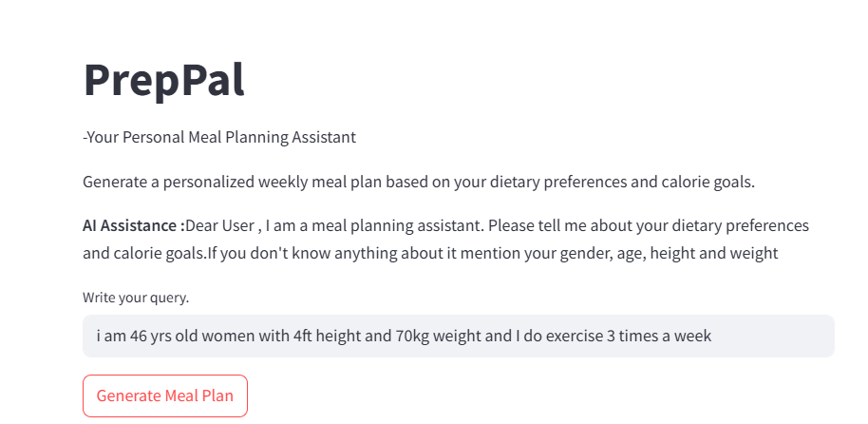Viewport: 868px width, 424px height.
Task: Place cursor after "week" in the query box
Action: coord(712,336)
